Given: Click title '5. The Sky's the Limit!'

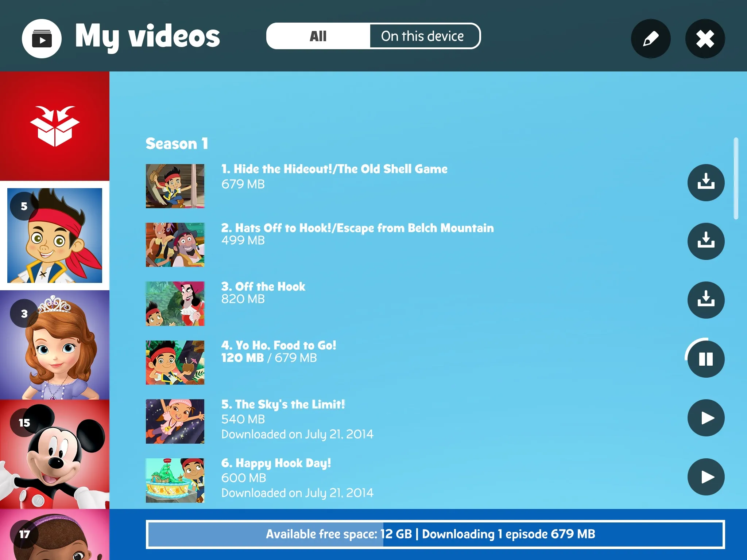Looking at the screenshot, I should (283, 405).
